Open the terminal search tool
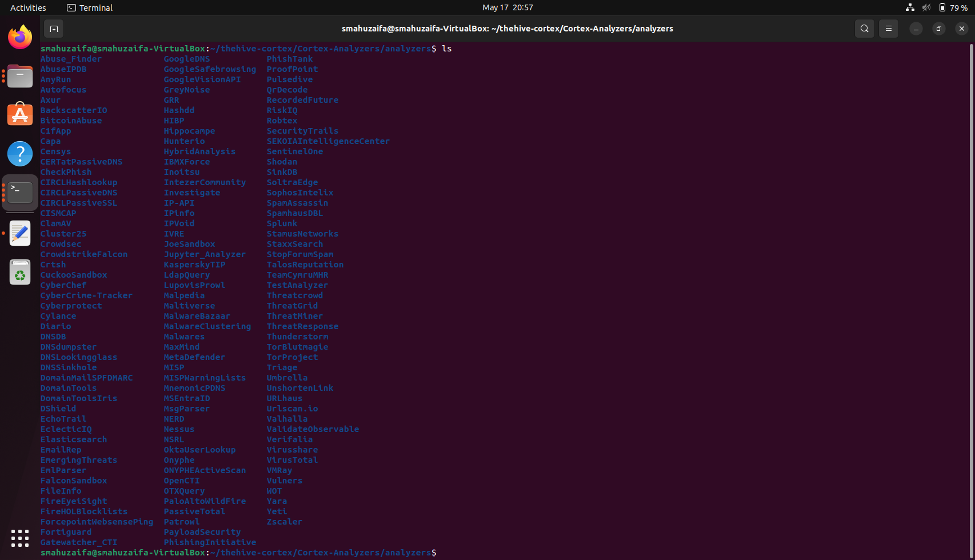The height and width of the screenshot is (560, 975). tap(865, 29)
